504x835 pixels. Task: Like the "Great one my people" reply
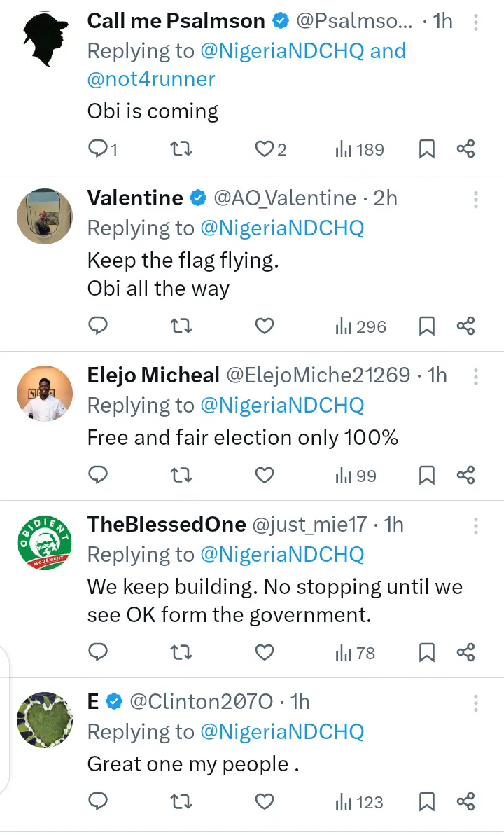(x=265, y=801)
